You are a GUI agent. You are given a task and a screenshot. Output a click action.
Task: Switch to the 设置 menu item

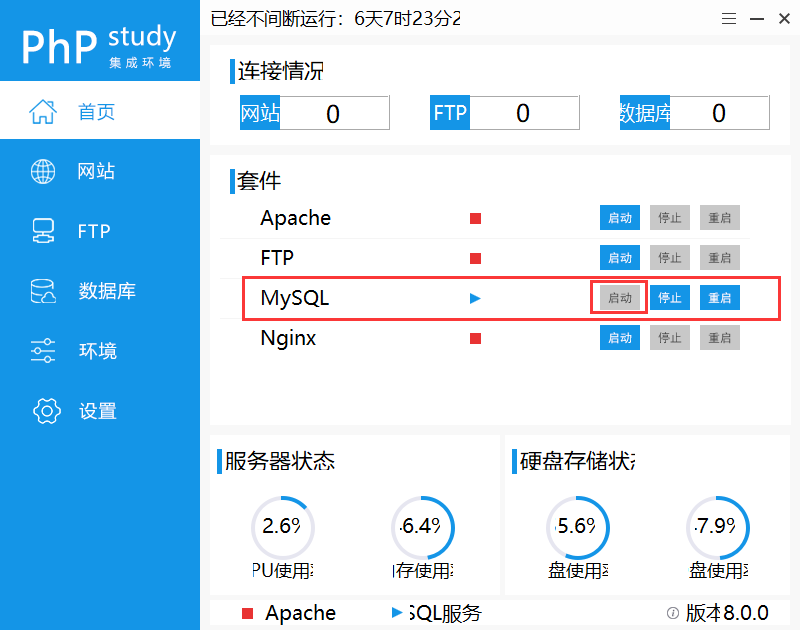(x=100, y=411)
